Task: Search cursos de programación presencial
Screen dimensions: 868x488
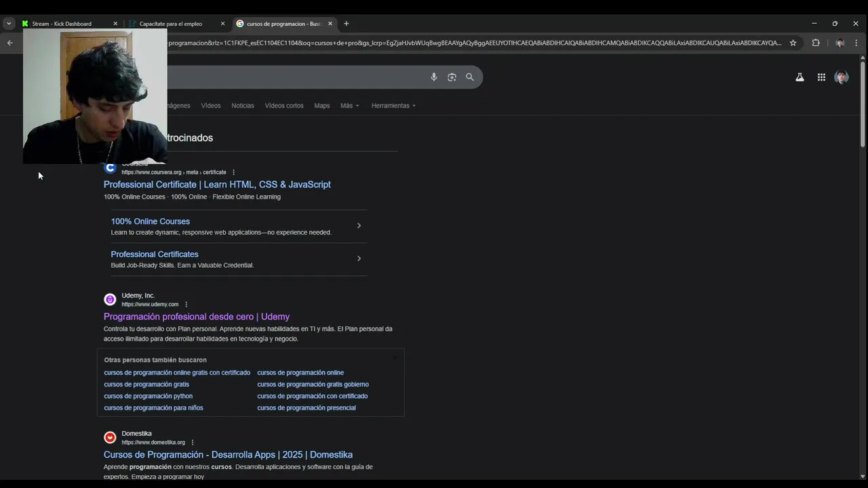Action: [x=307, y=408]
